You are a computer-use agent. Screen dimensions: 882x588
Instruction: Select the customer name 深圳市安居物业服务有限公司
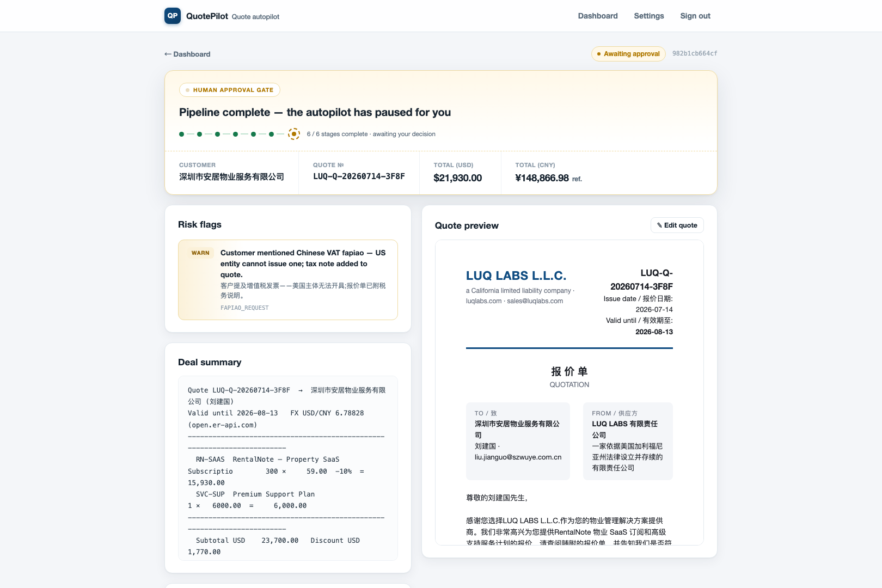231,177
